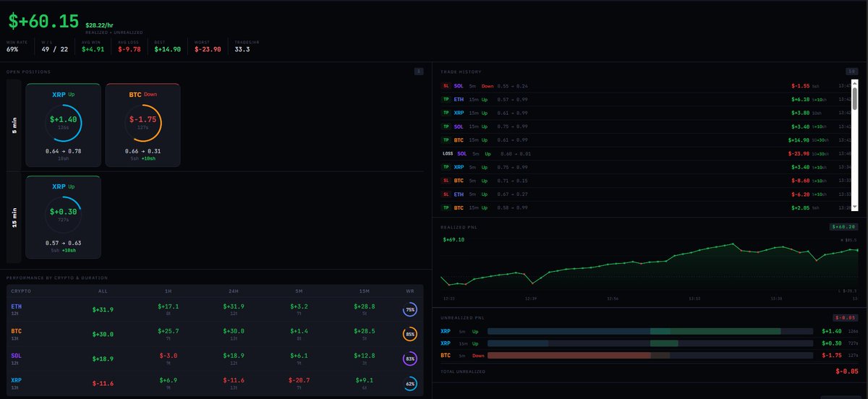Click the trade history scrollbar down arrow
This screenshot has width=868, height=399.
coord(854,207)
